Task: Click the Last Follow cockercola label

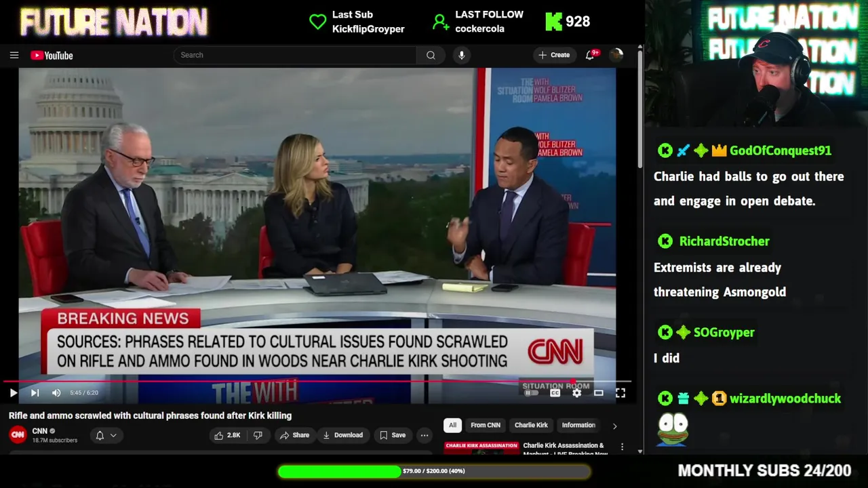Action: tap(489, 22)
